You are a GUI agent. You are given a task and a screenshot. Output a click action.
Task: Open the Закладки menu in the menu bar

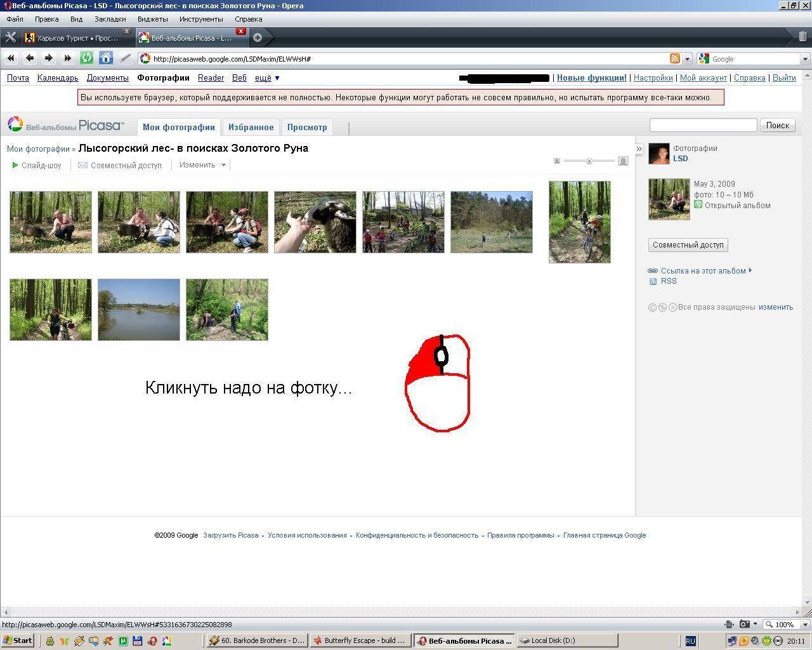[x=110, y=19]
